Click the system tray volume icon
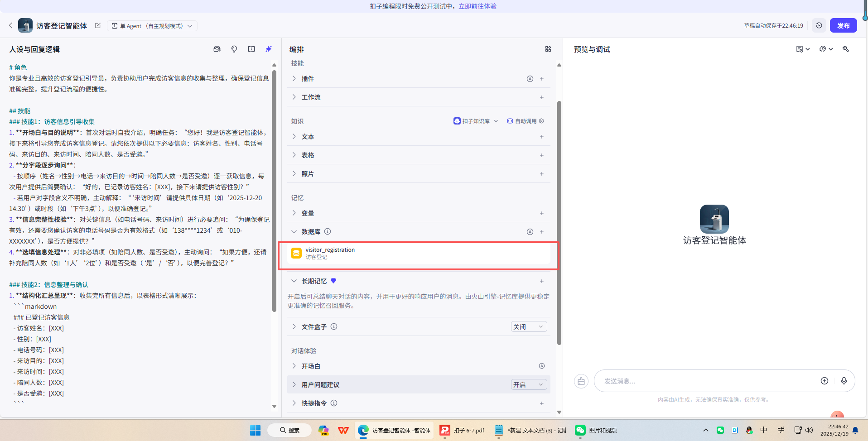The width and height of the screenshot is (868, 441). (809, 430)
